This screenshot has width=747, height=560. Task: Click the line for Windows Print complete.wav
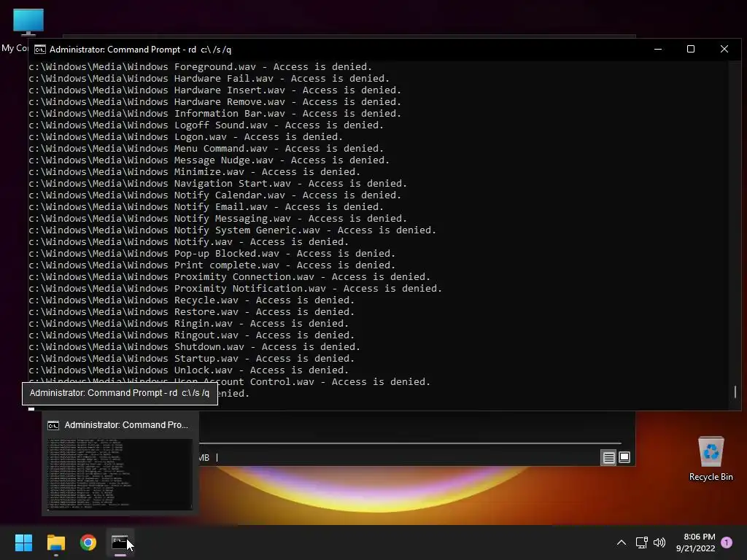(x=212, y=265)
